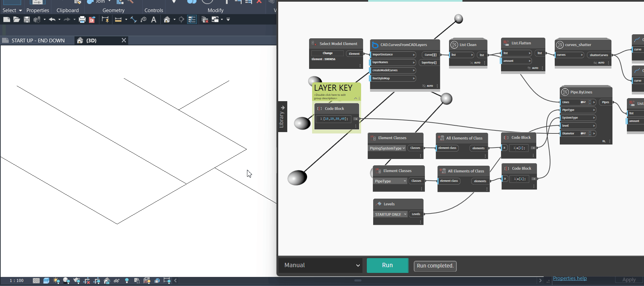Toggle Sun Path in view control bar
The image size is (644, 286).
pyautogui.click(x=56, y=281)
